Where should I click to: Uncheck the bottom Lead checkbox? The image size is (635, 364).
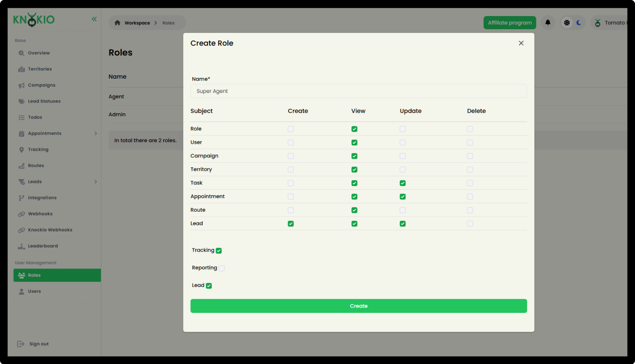(x=209, y=286)
